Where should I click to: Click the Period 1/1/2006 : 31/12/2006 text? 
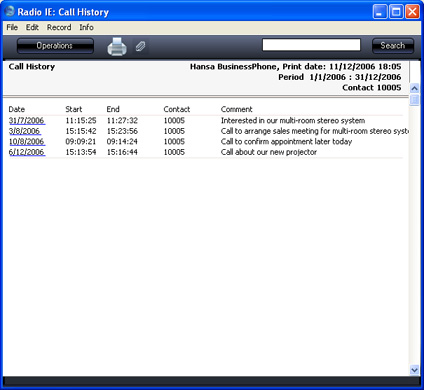[x=340, y=77]
